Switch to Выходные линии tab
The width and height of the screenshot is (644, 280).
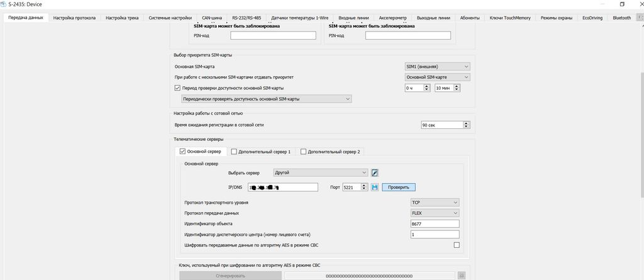[433, 18]
